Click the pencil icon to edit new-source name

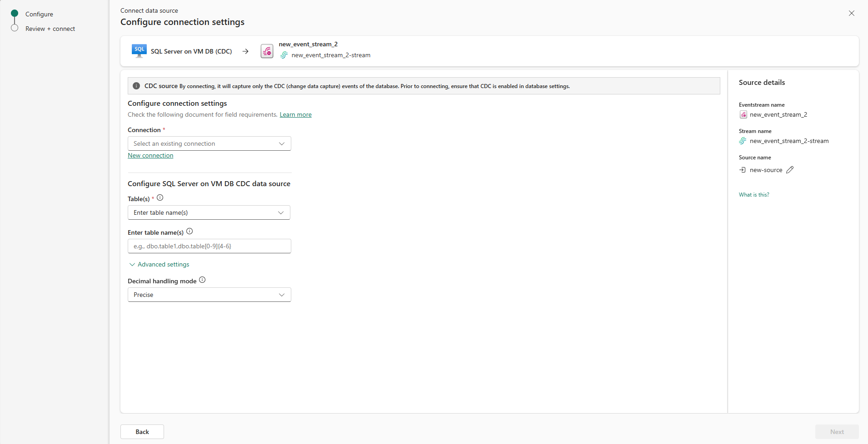pos(790,169)
